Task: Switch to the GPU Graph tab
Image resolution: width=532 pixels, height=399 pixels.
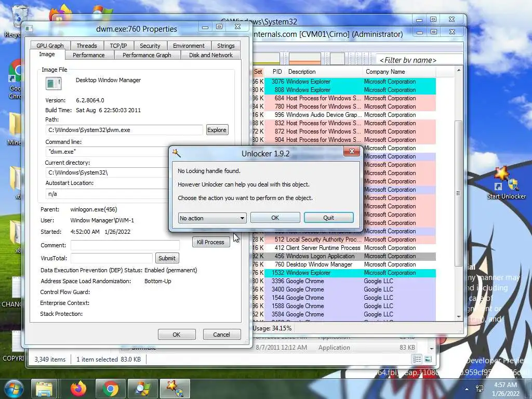Action: pos(50,46)
